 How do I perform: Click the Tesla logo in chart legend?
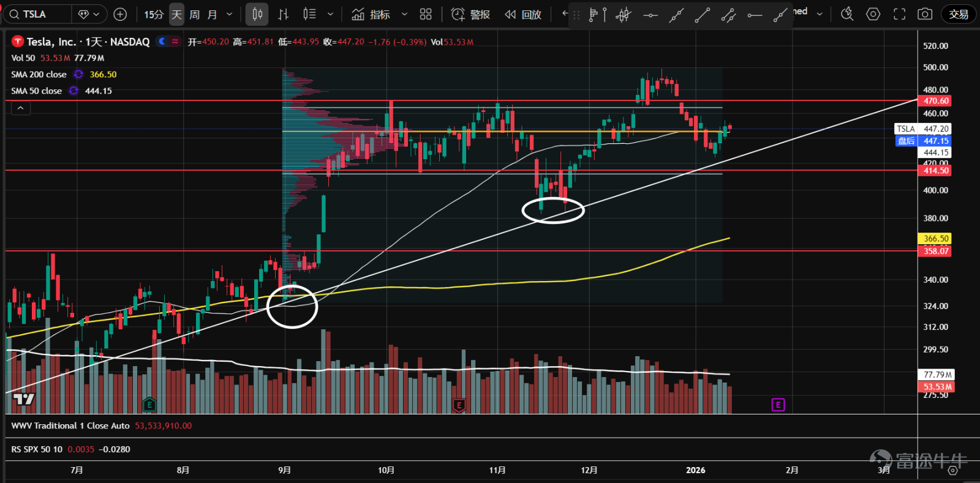18,42
